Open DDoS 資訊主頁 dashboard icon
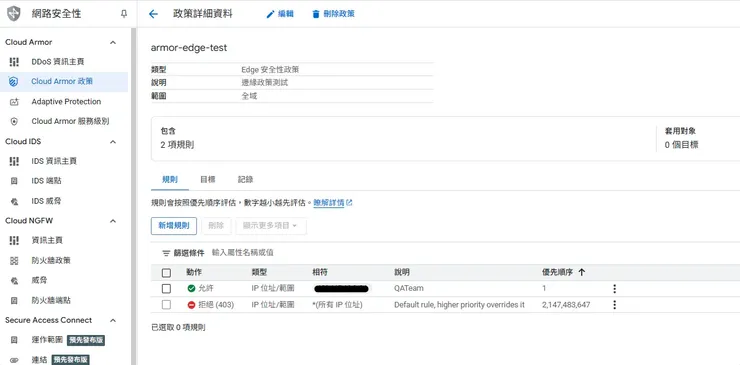This screenshot has height=365, width=740. click(14, 62)
